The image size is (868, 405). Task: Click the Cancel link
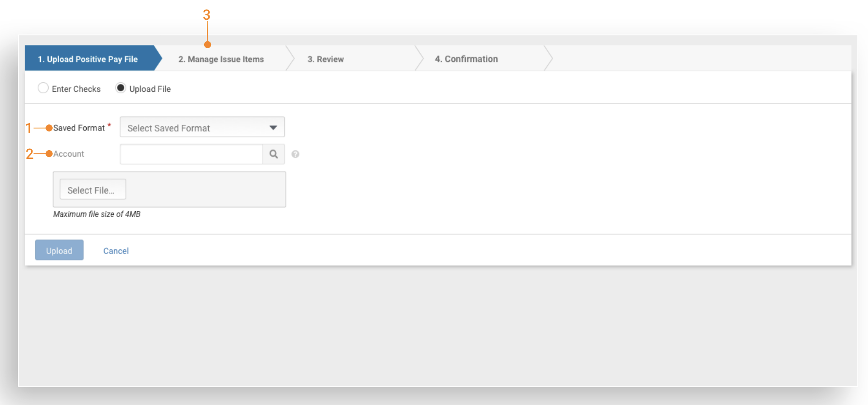click(116, 251)
